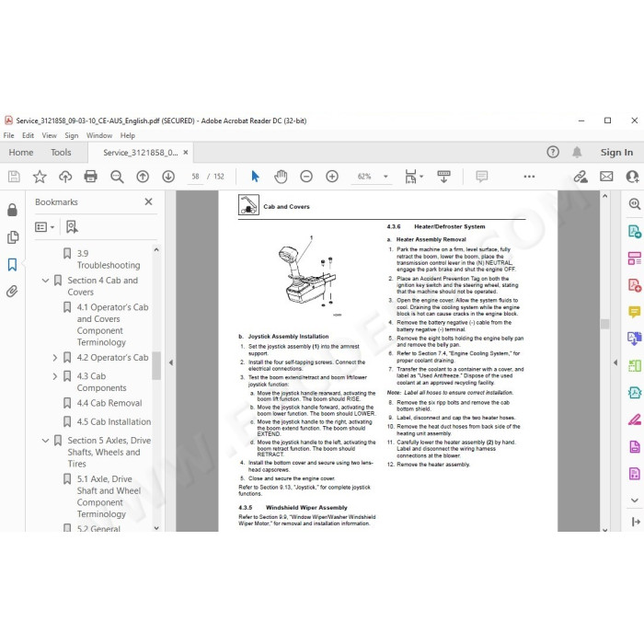Open the View menu
This screenshot has height=644, width=644.
click(50, 135)
